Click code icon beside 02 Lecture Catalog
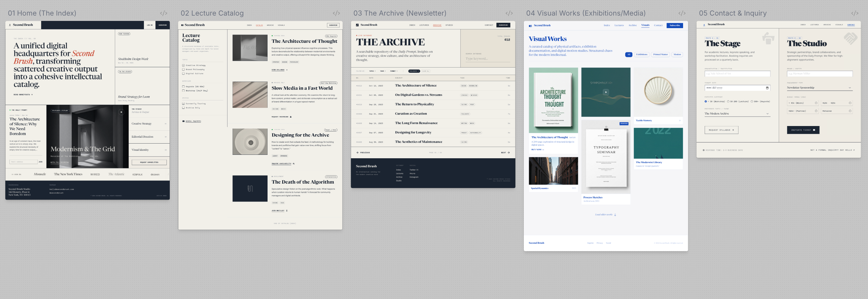The image size is (868, 299). 336,13
